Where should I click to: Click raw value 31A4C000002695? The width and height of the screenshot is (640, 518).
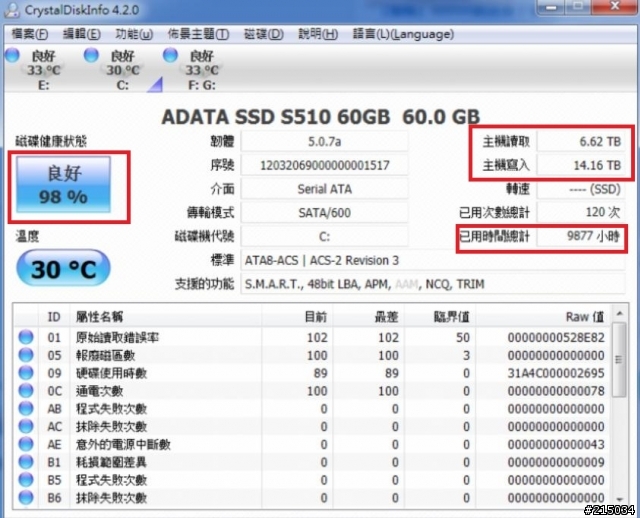[556, 373]
